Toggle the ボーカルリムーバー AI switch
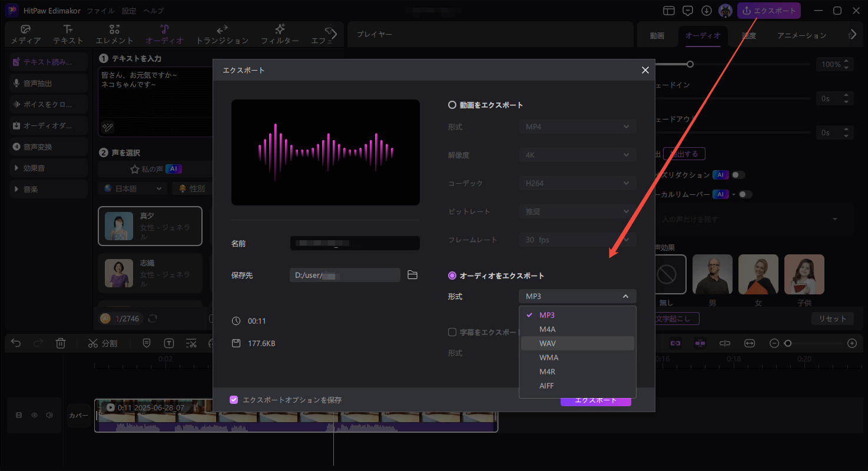 tap(746, 194)
